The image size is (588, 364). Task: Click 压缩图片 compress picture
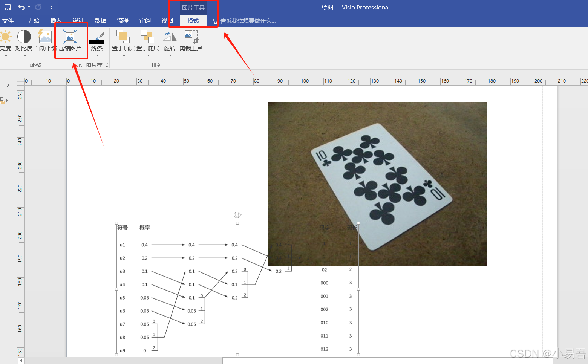coord(70,41)
